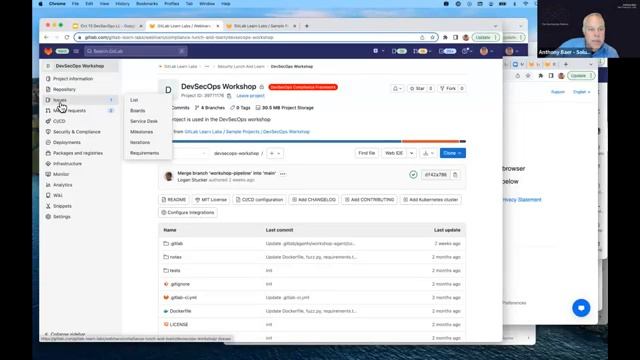Open the Clone dropdown
This screenshot has height=360, width=640.
click(x=453, y=153)
